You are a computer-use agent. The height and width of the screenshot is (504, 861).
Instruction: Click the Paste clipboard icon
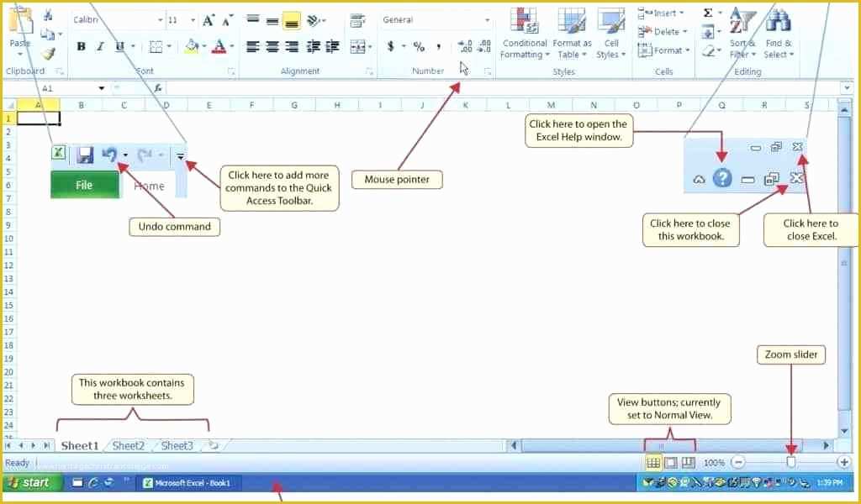pyautogui.click(x=20, y=20)
